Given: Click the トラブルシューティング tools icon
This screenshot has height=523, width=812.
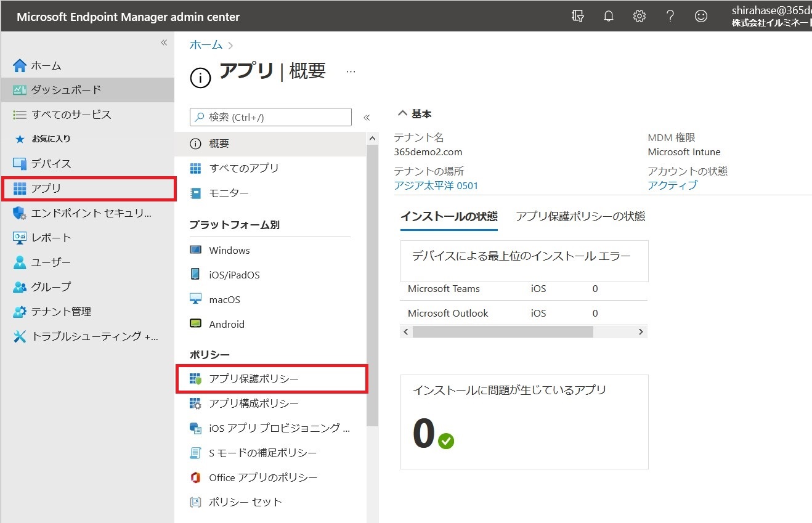Looking at the screenshot, I should tap(20, 336).
